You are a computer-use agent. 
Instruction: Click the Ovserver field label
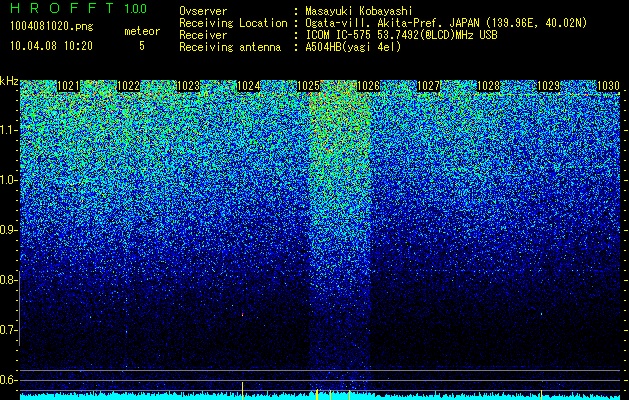click(x=203, y=11)
